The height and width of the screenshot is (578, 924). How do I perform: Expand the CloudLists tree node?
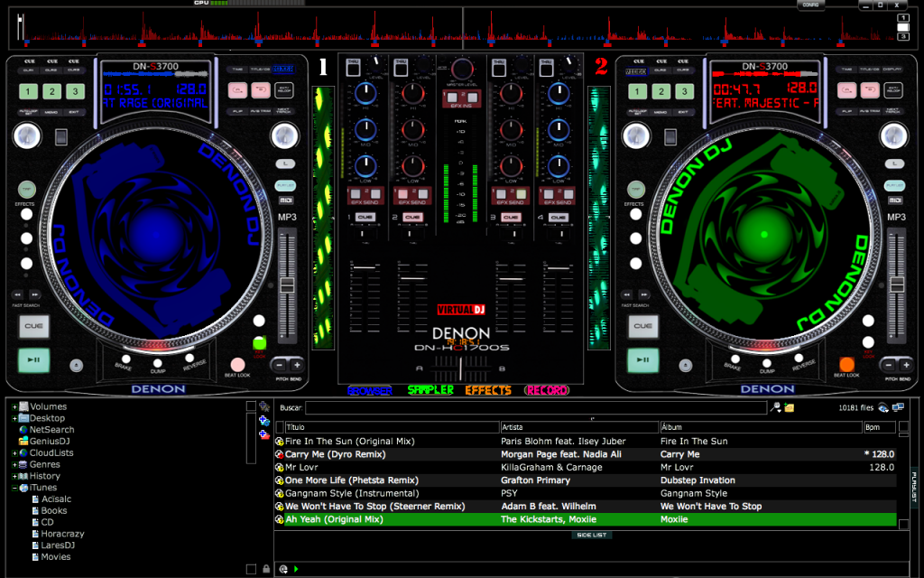14,453
